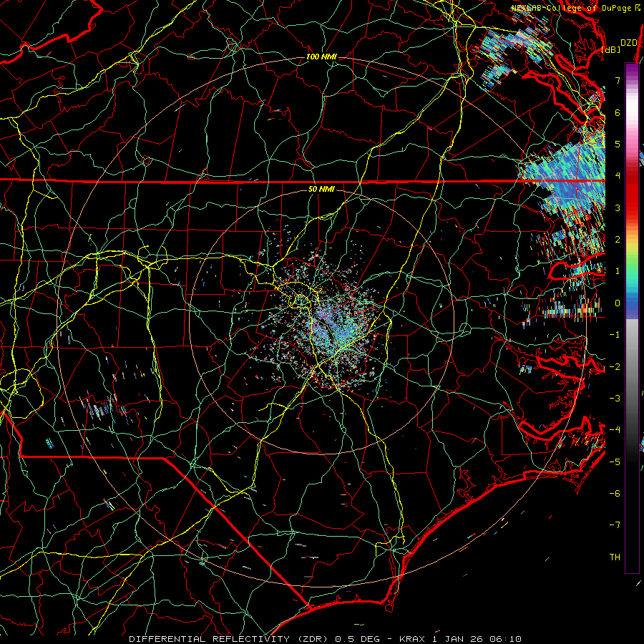
Task: Click the "-3" tick label on the color scale
Action: point(615,398)
